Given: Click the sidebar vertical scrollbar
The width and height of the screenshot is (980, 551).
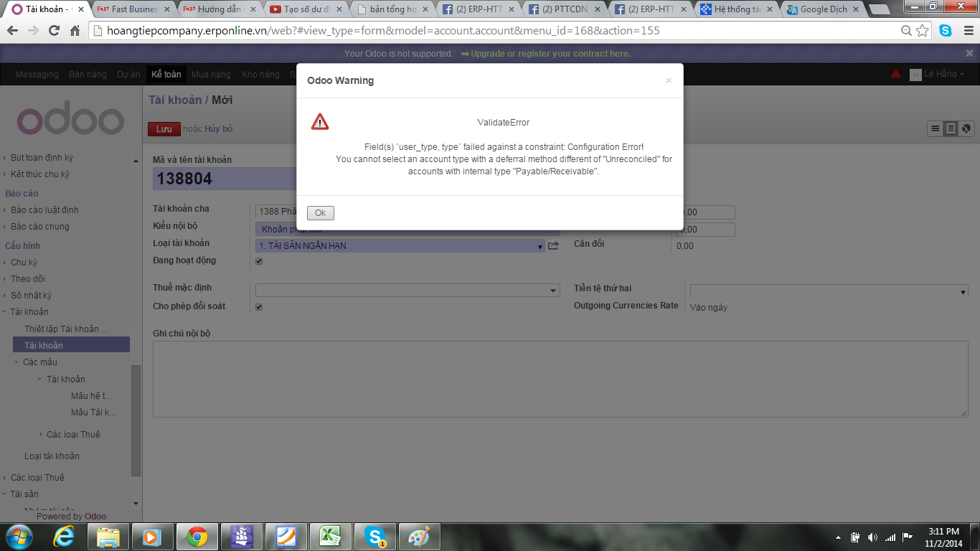Looking at the screenshot, I should point(136,420).
